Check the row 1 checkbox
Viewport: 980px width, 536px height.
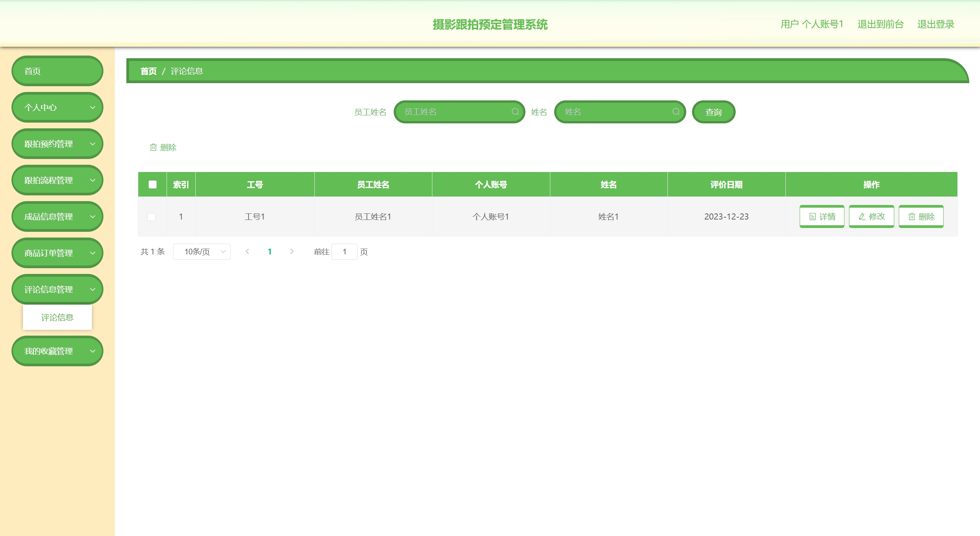point(152,217)
